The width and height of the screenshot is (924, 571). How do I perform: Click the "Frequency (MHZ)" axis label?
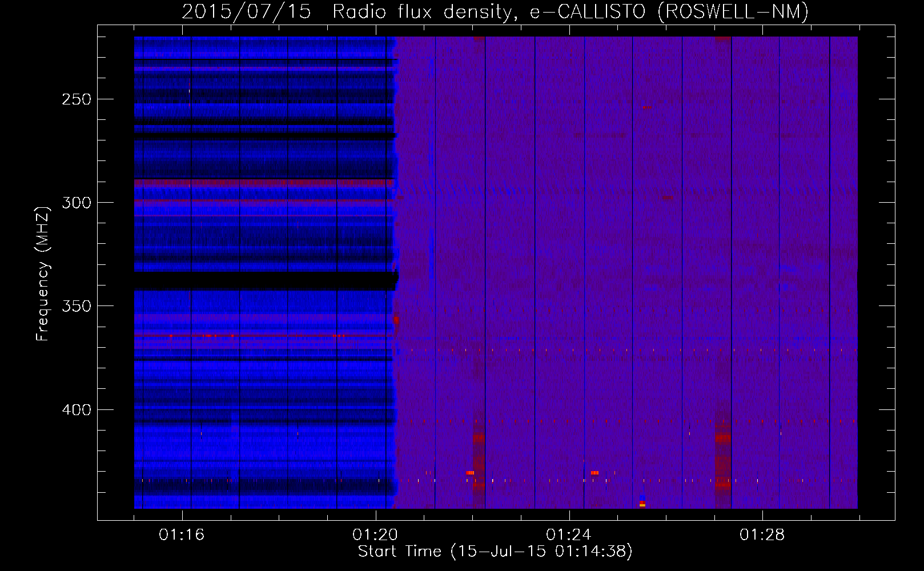click(x=43, y=274)
